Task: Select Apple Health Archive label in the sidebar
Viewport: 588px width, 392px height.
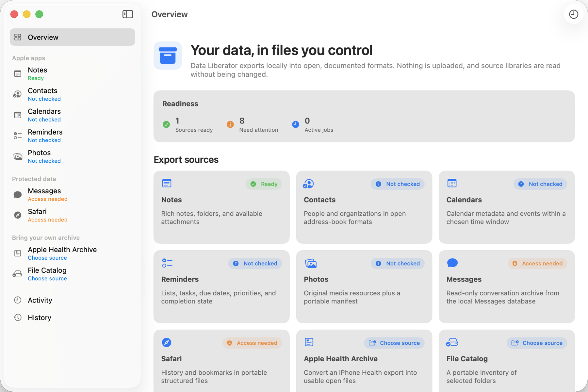Action: [62, 250]
